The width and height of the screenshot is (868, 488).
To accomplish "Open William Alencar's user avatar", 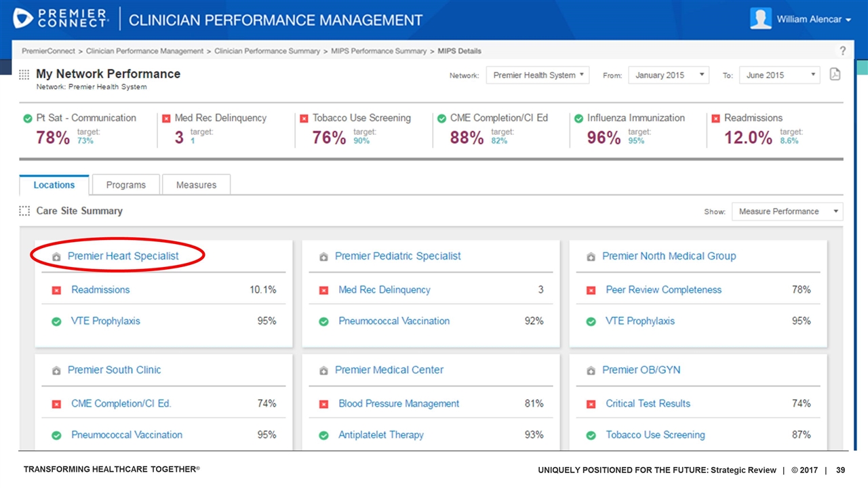I will click(761, 18).
